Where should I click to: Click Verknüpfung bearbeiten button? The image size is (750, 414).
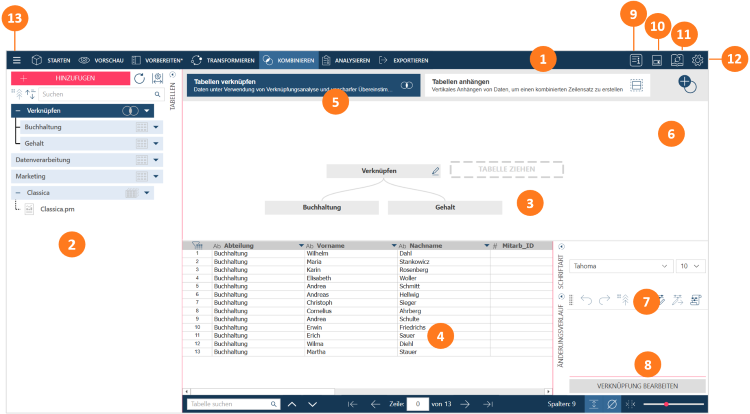[637, 385]
